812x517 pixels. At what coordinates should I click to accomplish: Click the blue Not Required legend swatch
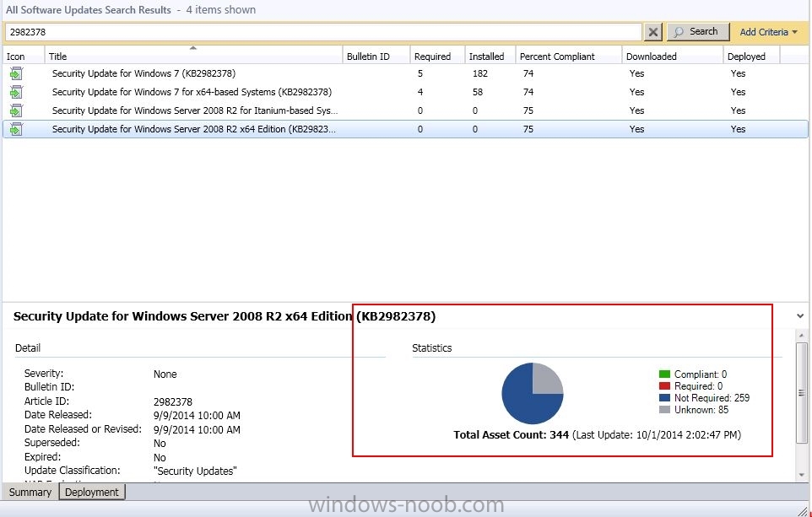point(664,398)
